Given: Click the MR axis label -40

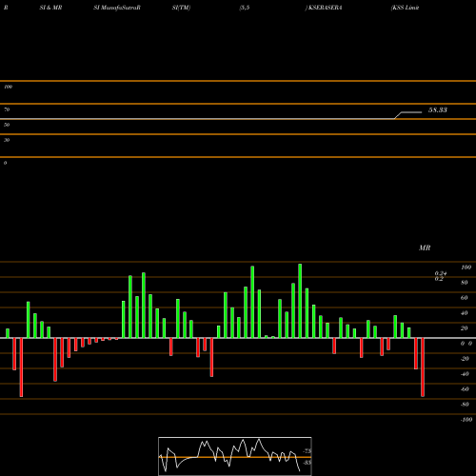Looking at the screenshot, I should click(x=465, y=374).
